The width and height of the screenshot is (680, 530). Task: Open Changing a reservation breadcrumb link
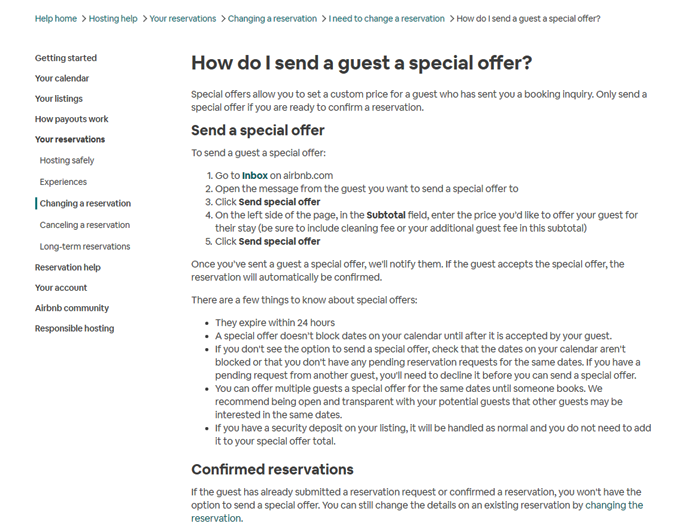274,19
